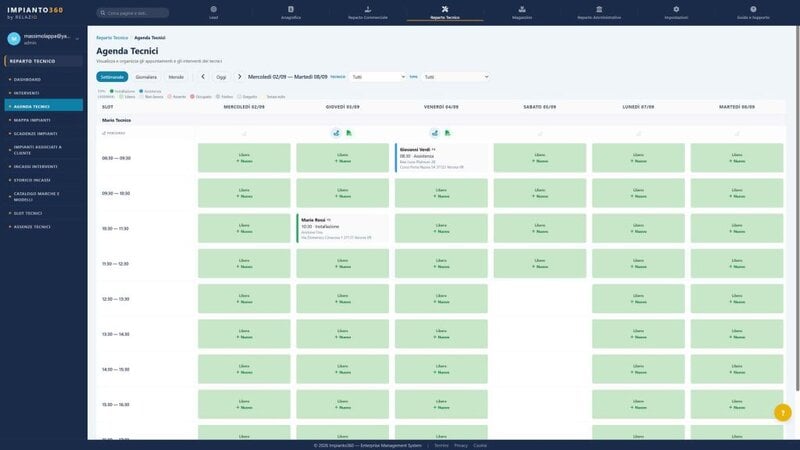Click the Oggi button

coord(221,77)
